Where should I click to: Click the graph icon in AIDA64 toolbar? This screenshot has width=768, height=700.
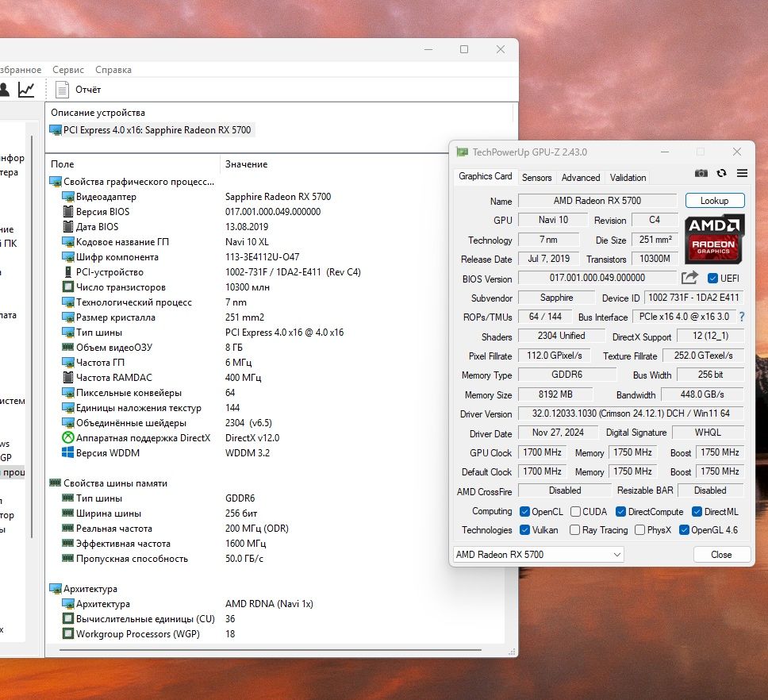point(26,89)
